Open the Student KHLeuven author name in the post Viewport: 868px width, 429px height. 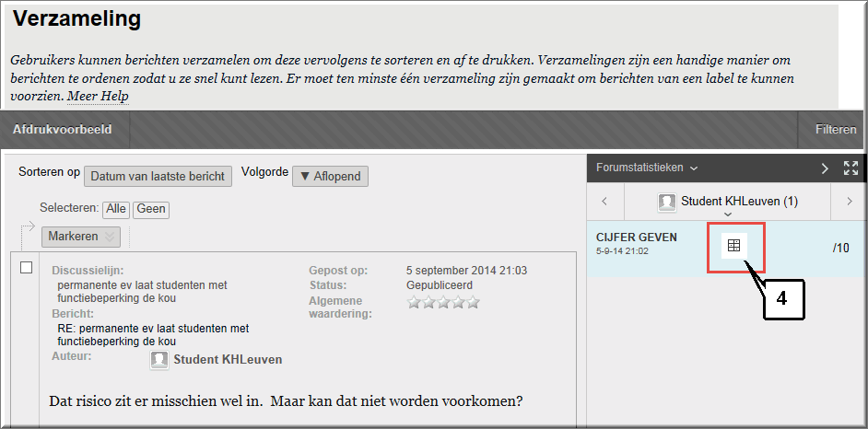229,359
